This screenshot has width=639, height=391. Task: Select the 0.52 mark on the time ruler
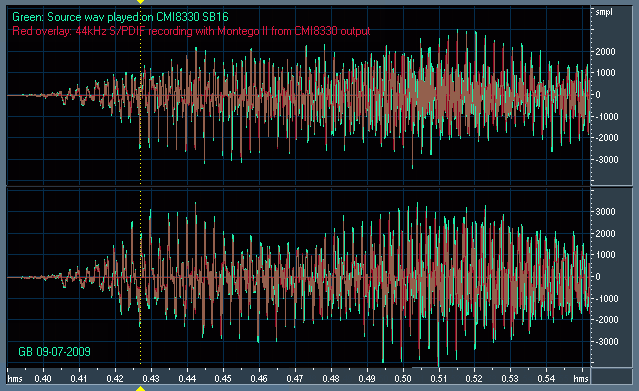click(x=474, y=379)
